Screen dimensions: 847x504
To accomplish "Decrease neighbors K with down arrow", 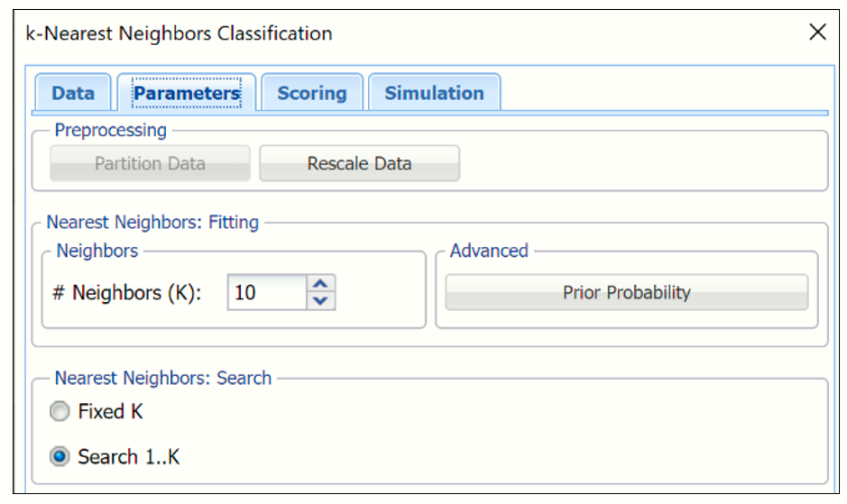I will [x=320, y=301].
